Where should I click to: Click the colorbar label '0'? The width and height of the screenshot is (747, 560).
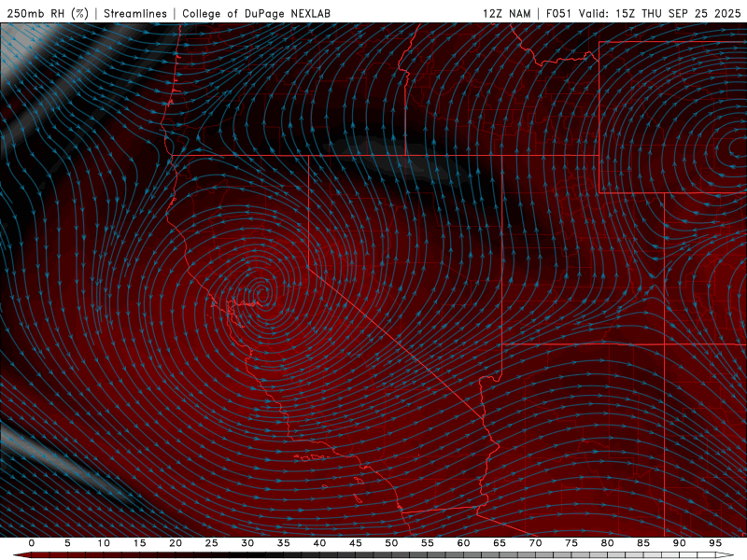click(x=32, y=543)
